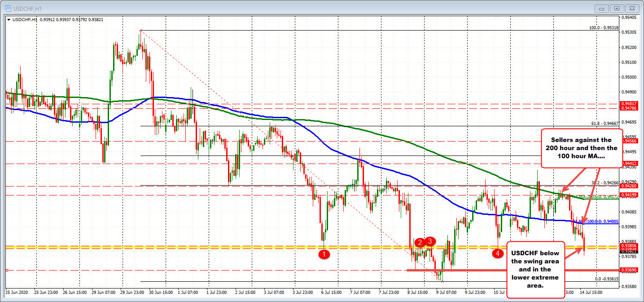Minimize the USDCHF,H1 chart window
Image resolution: width=644 pixels, height=302 pixels.
pos(602,8)
